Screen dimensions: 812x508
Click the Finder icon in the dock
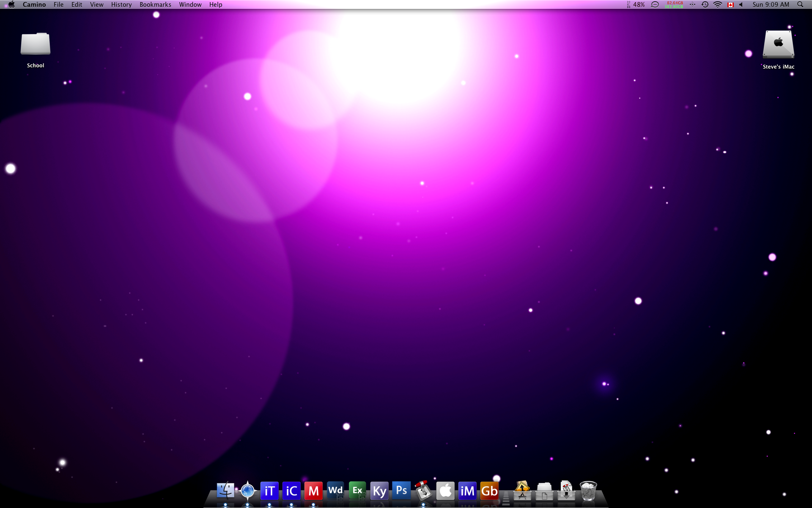(x=225, y=491)
